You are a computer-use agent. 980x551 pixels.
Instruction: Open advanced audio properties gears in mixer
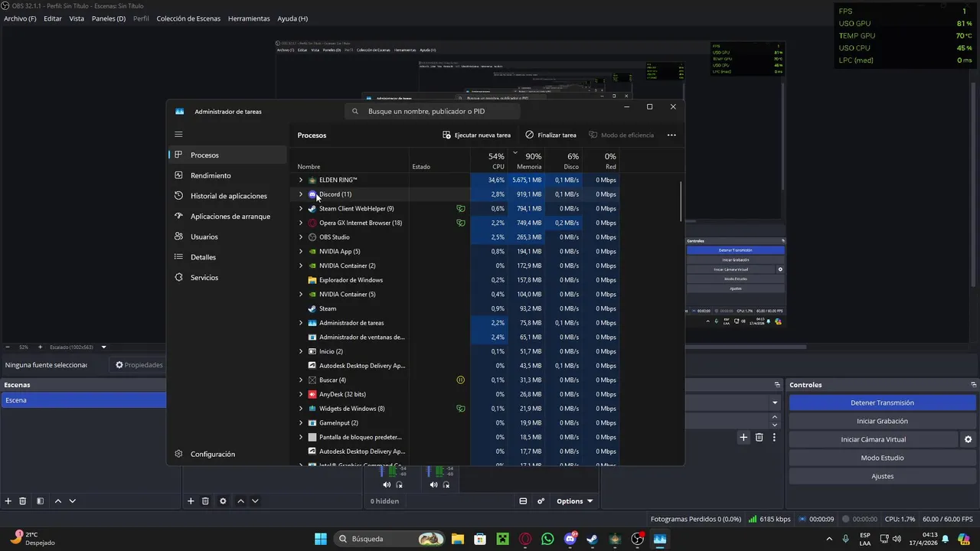(541, 501)
